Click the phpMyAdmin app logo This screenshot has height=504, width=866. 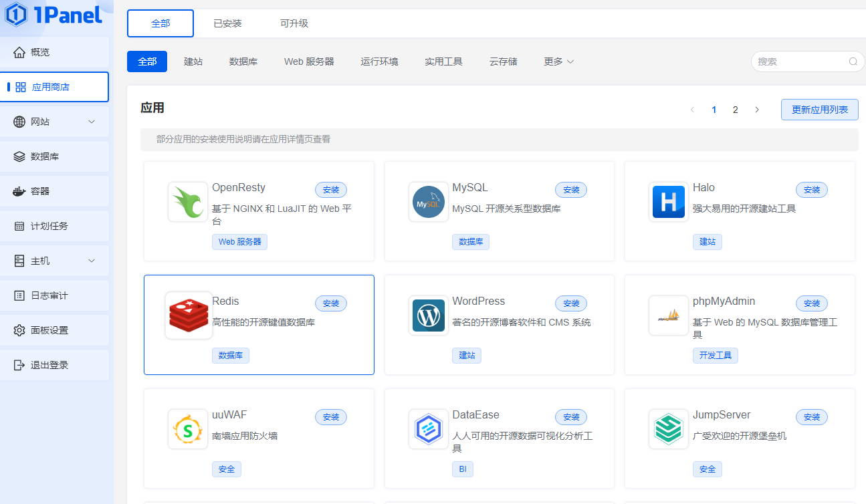[x=669, y=316]
